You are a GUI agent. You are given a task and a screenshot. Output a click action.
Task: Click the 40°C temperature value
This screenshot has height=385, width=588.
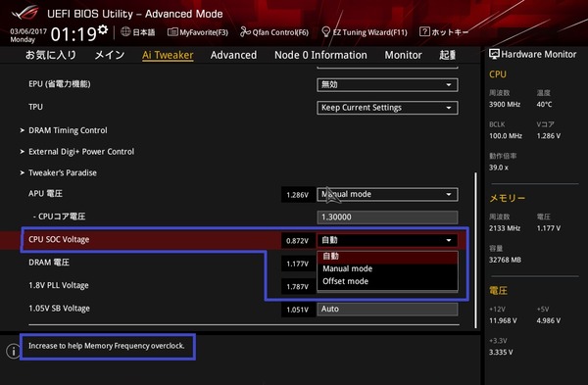click(544, 104)
